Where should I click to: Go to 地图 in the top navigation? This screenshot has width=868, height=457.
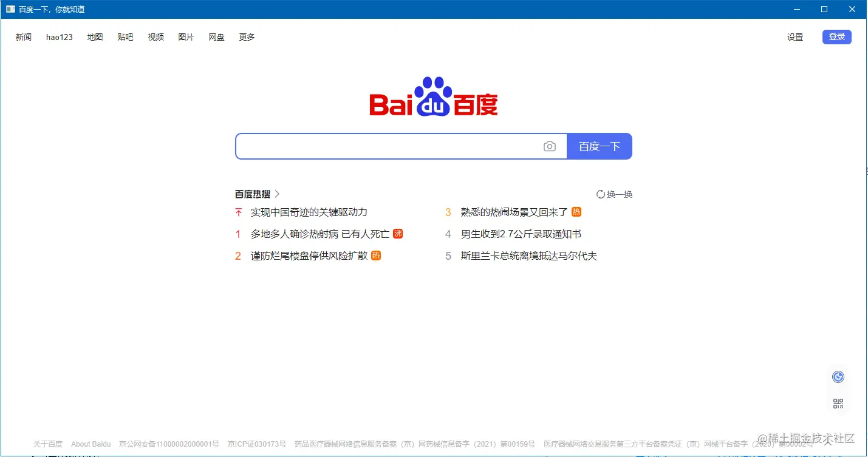pyautogui.click(x=95, y=37)
